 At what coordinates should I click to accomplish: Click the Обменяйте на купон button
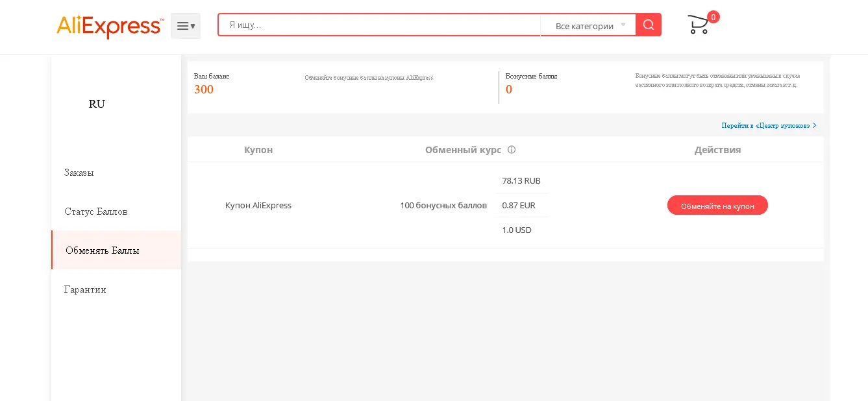(x=717, y=206)
